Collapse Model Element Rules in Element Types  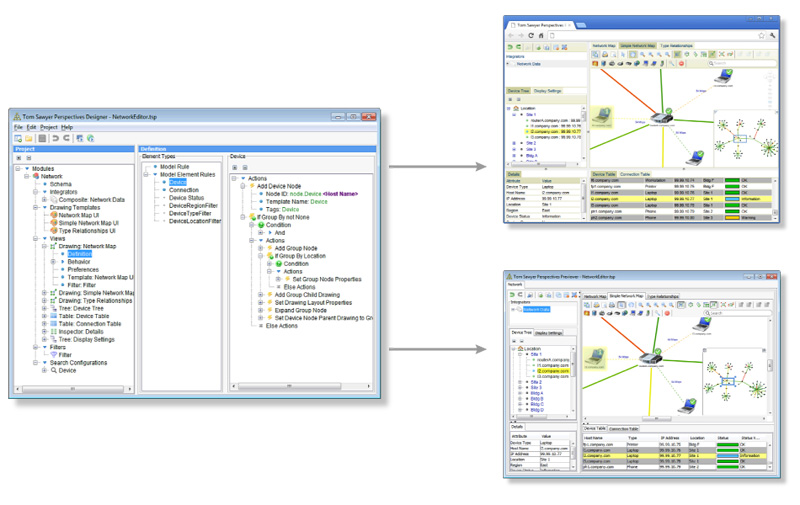click(146, 174)
